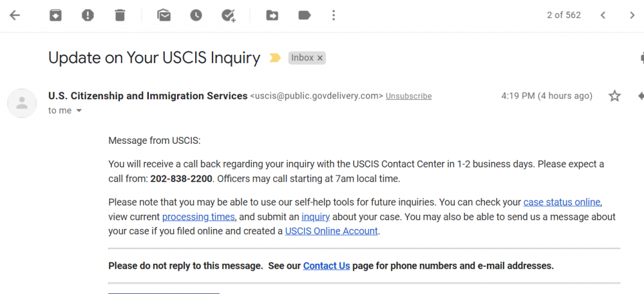Open the 'USCIS Online Account' link
Screen dimensions: 644x294
pyautogui.click(x=332, y=231)
